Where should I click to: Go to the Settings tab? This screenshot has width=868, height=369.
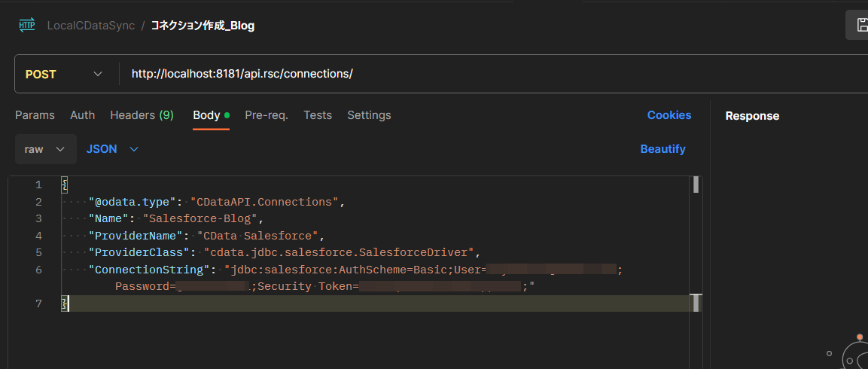(x=369, y=115)
